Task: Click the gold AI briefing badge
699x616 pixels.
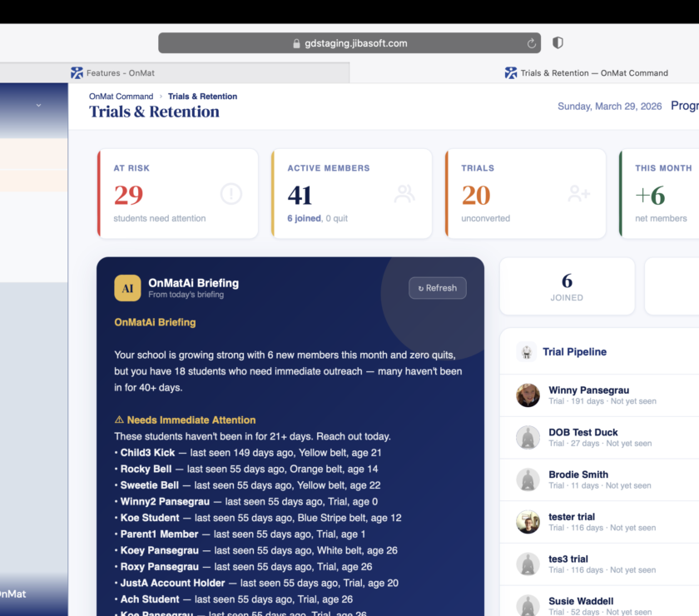Action: tap(127, 288)
